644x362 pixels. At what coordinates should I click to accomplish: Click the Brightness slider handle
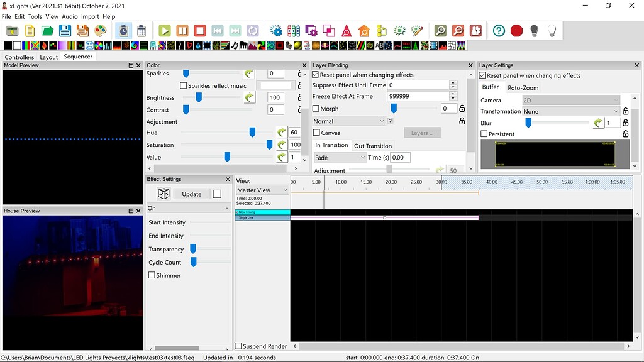click(x=199, y=97)
